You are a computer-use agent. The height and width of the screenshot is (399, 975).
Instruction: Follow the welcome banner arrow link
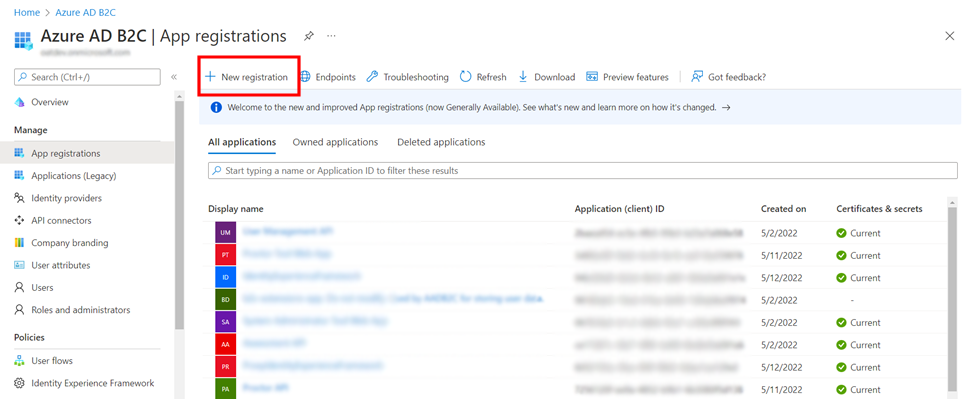pyautogui.click(x=725, y=107)
